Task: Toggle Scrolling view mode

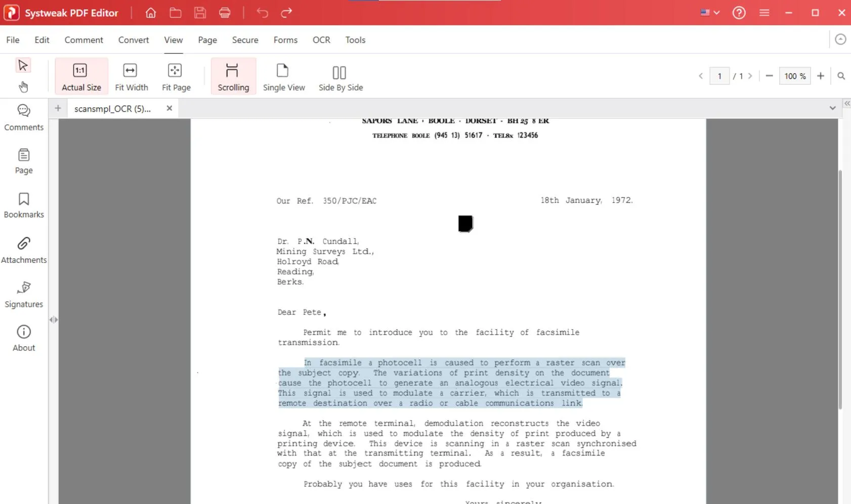Action: (233, 77)
